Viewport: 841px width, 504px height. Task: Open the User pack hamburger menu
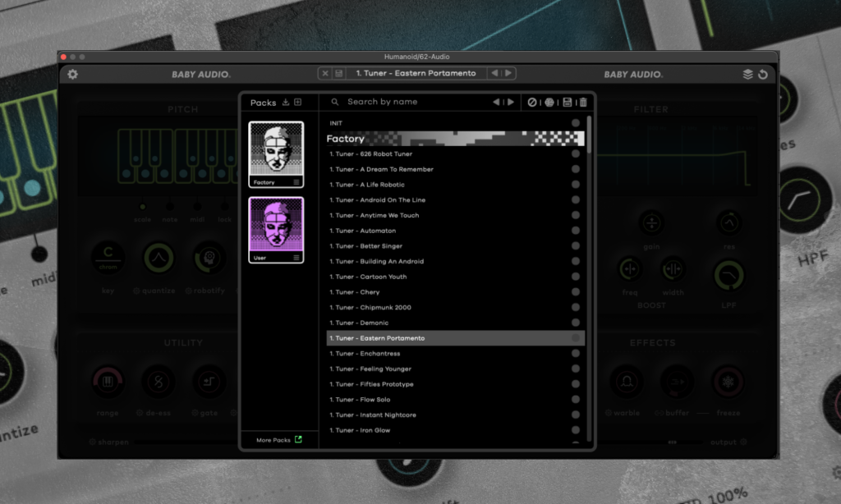pyautogui.click(x=296, y=258)
